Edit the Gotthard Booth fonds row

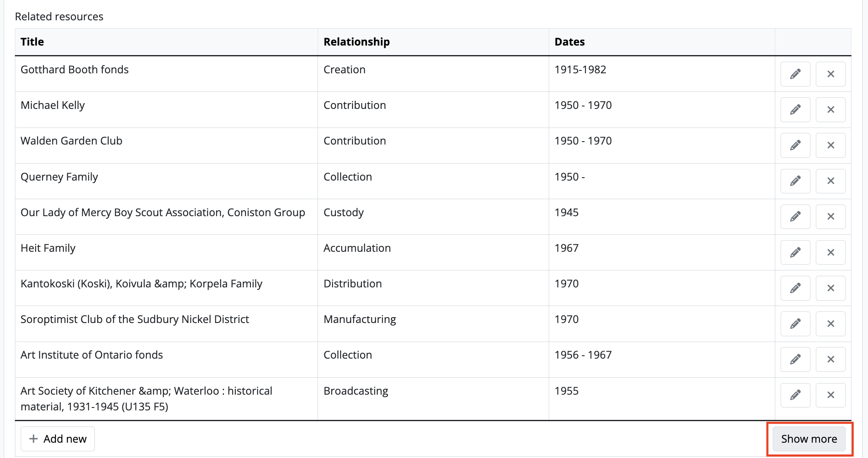[795, 74]
